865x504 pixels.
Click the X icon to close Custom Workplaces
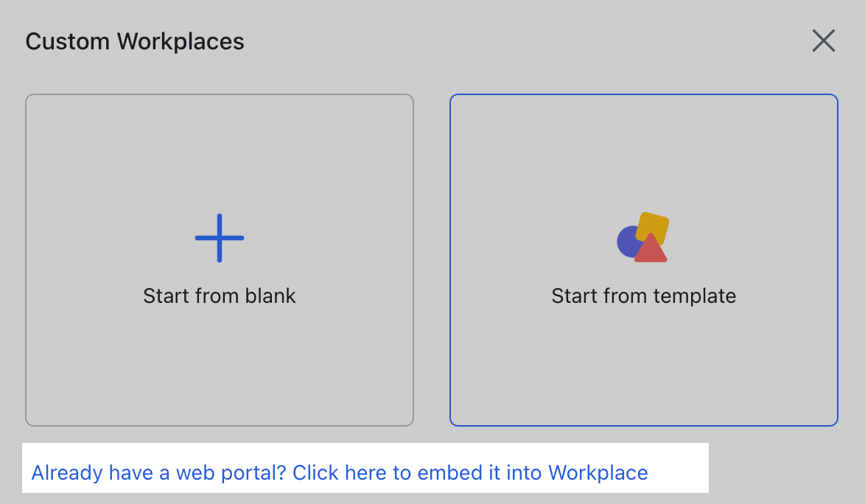pos(823,41)
